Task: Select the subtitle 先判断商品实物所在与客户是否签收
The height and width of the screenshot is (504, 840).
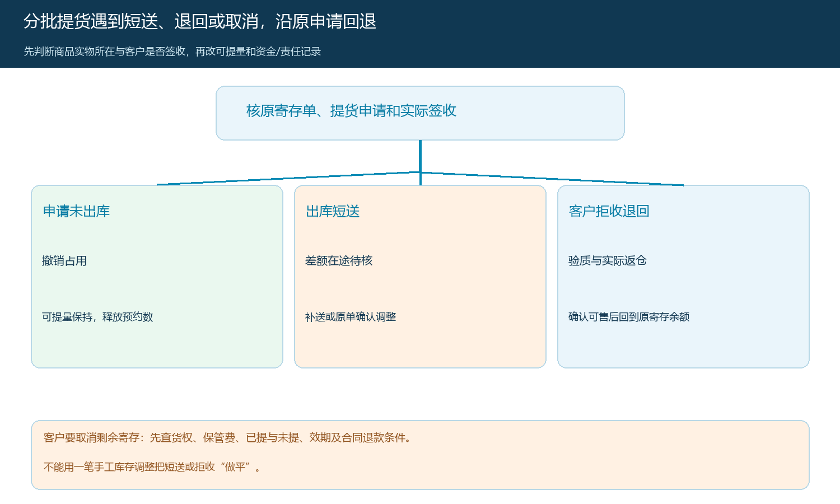Action: (172, 52)
